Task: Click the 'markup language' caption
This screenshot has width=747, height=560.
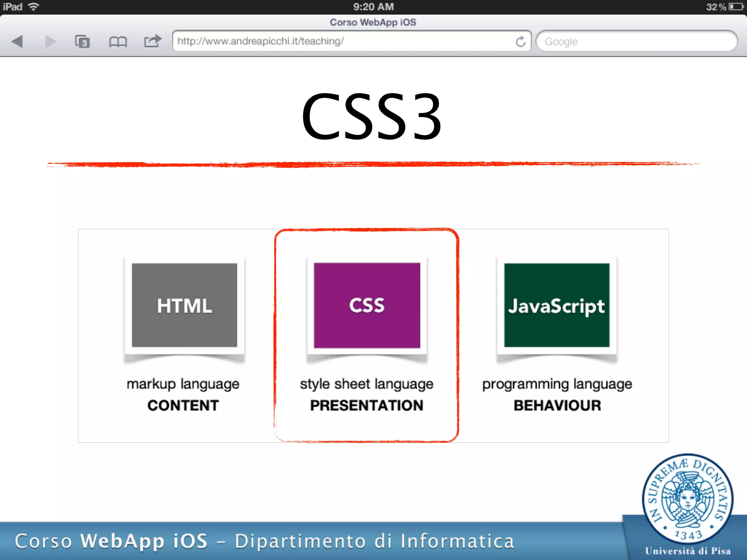Action: point(183,385)
